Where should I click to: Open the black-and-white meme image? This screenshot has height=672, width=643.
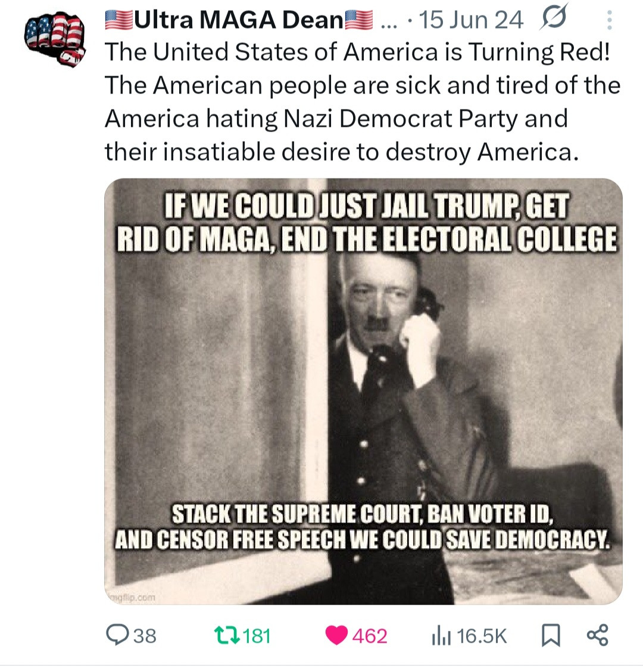[x=363, y=391]
